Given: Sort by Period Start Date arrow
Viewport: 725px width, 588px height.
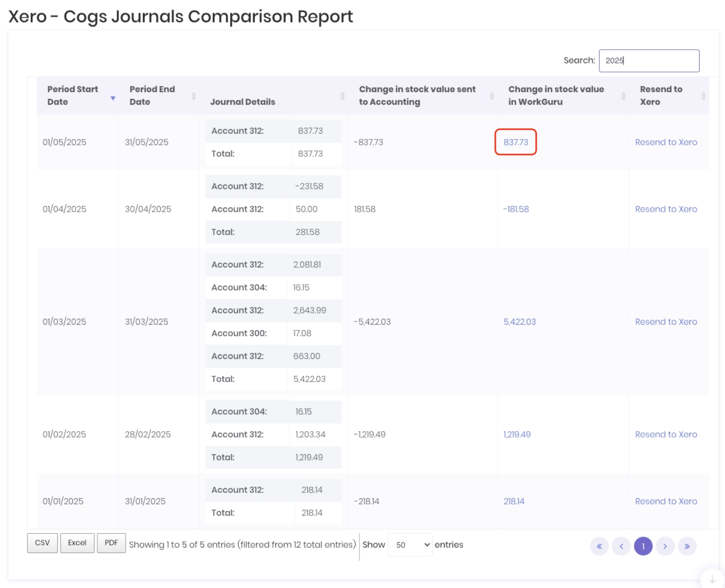Looking at the screenshot, I should 113,98.
